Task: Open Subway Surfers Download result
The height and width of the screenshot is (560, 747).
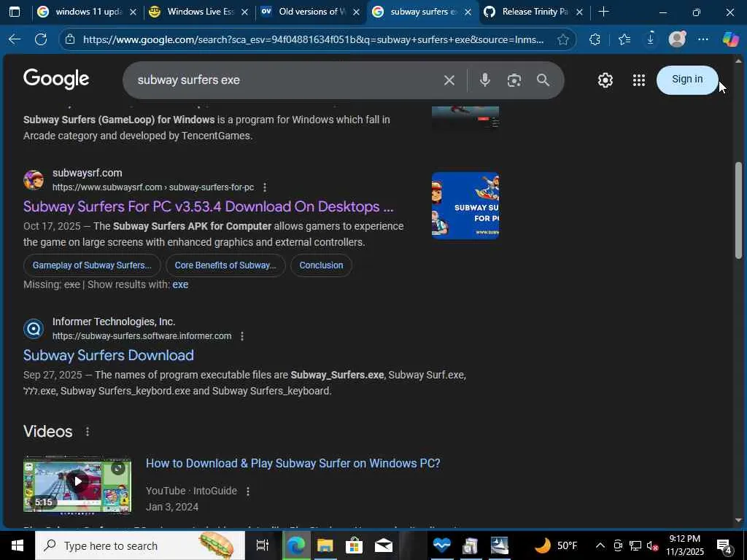Action: [109, 355]
